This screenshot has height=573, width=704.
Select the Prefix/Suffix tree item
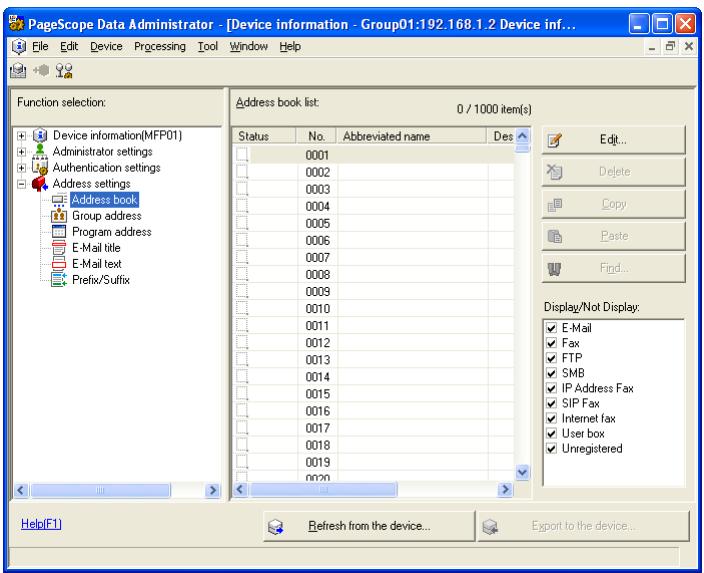pyautogui.click(x=101, y=280)
